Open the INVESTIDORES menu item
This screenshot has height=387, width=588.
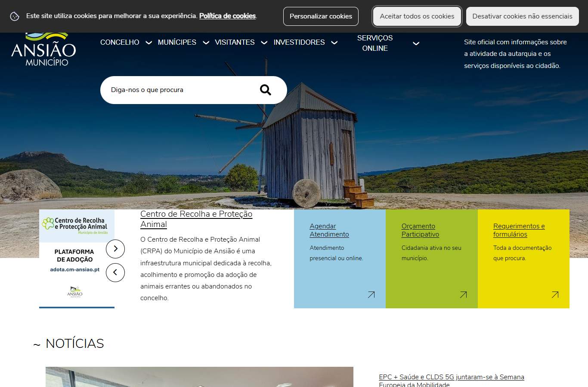(299, 42)
